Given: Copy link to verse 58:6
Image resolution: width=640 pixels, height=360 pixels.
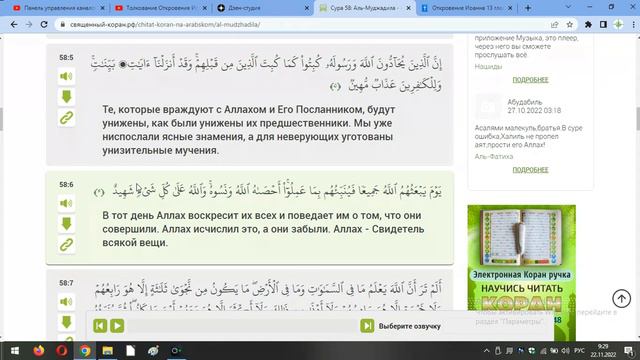Looking at the screenshot, I should 66,245.
